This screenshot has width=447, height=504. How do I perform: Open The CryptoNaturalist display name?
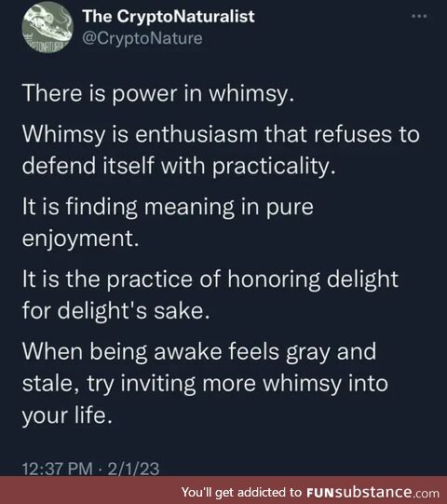pos(169,16)
